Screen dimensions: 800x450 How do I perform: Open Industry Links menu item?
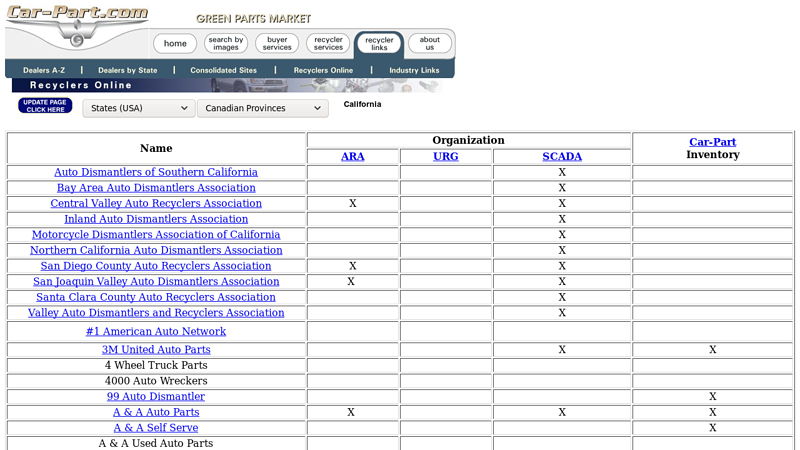point(414,71)
